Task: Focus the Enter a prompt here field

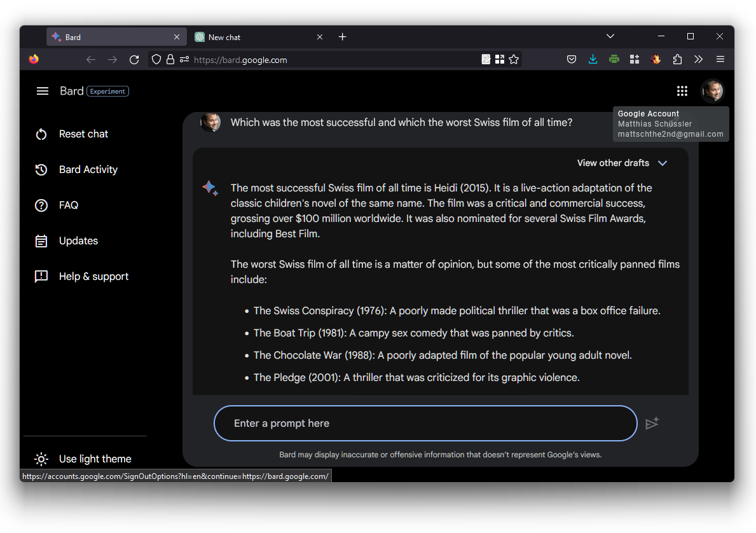Action: [425, 423]
